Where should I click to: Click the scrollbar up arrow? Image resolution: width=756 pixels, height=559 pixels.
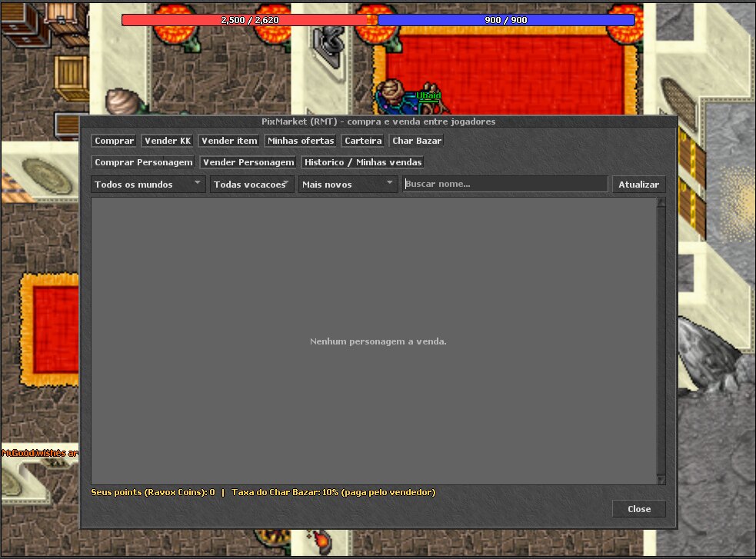(x=661, y=203)
